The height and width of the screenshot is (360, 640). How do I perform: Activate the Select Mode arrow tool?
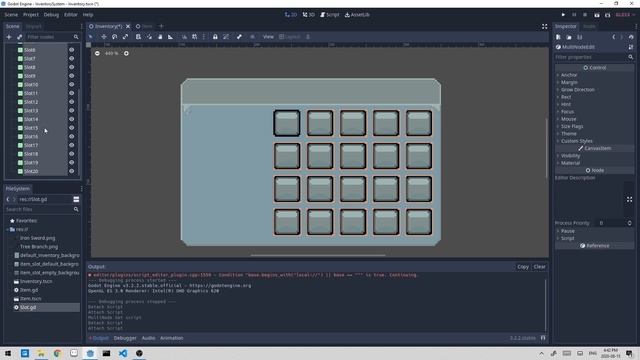click(x=91, y=37)
